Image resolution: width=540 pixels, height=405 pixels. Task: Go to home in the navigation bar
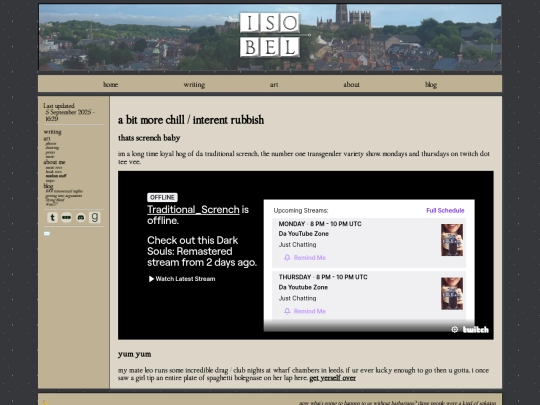[x=111, y=84]
